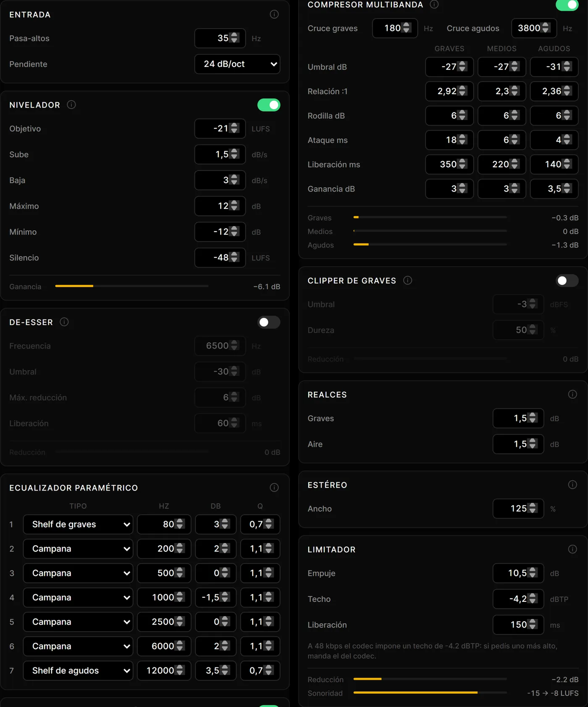The image size is (588, 707).
Task: Click the Pasa-altos Hz value field
Action: [220, 38]
